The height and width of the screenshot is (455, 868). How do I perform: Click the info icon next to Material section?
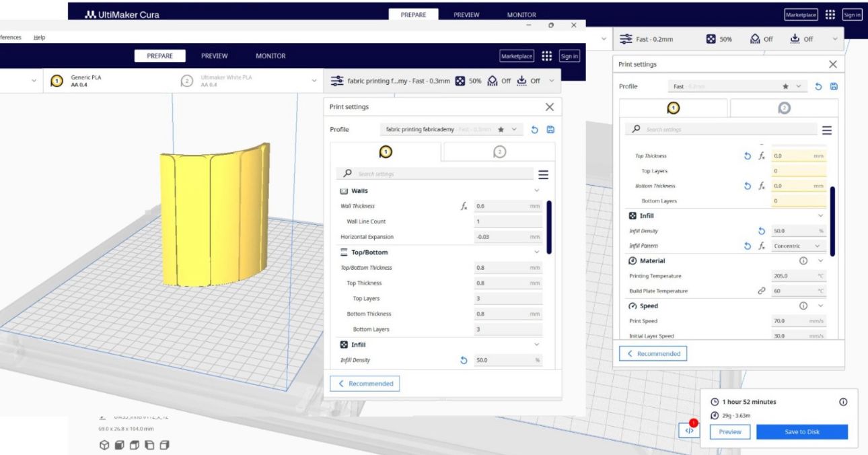click(x=803, y=261)
